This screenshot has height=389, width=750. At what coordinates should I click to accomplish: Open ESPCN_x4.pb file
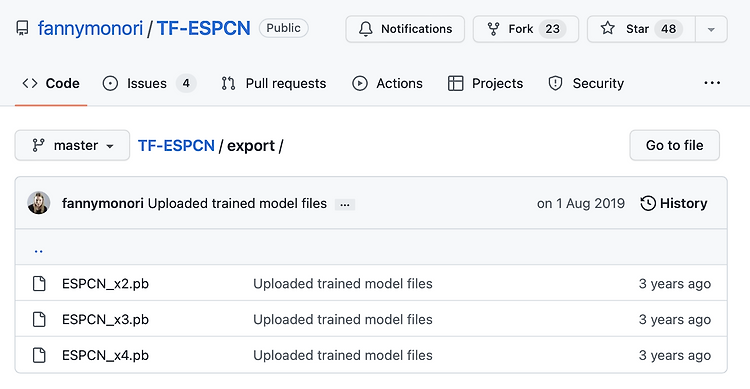(x=105, y=356)
